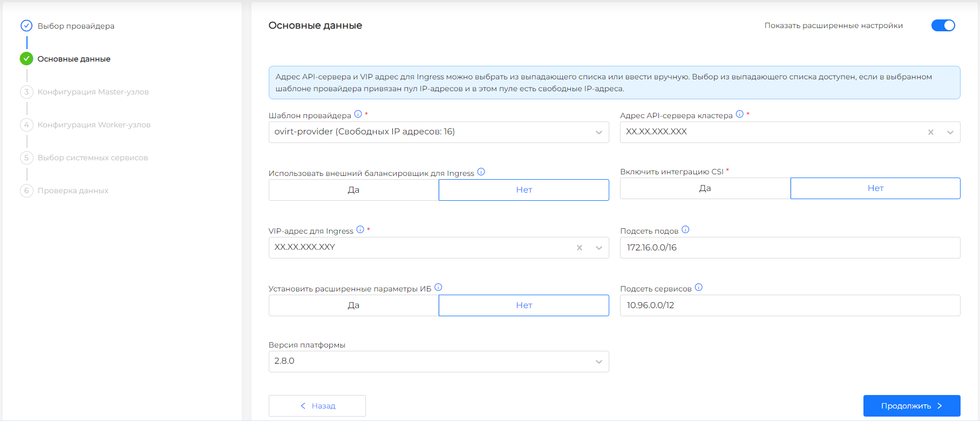
Task: Select Да for внешний балансировщик Ingress
Action: 353,190
